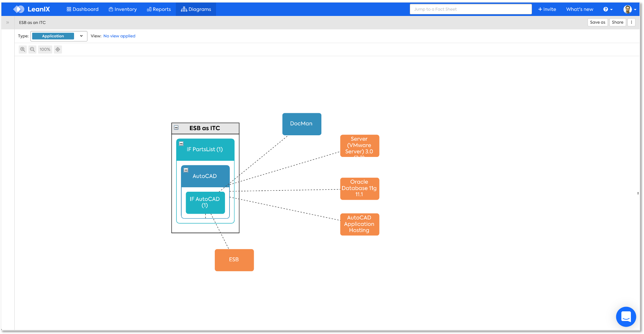Select the IF AutoCAD (1) node
644x334 pixels.
205,202
